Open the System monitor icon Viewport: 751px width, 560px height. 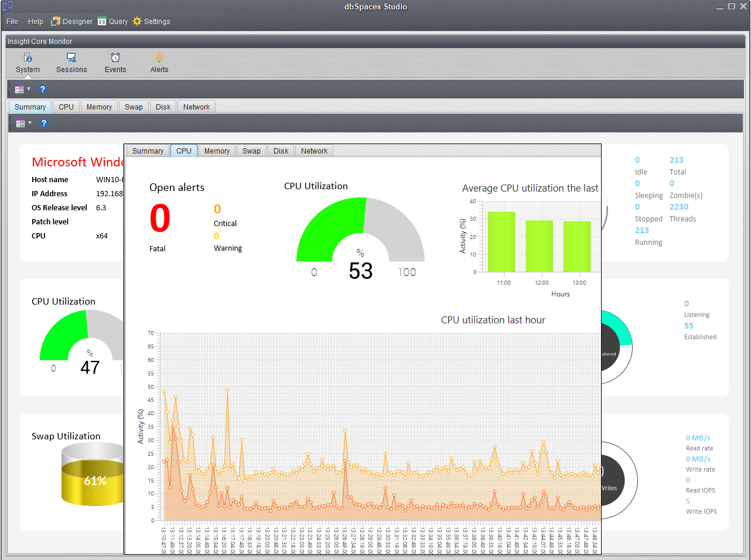[x=28, y=58]
